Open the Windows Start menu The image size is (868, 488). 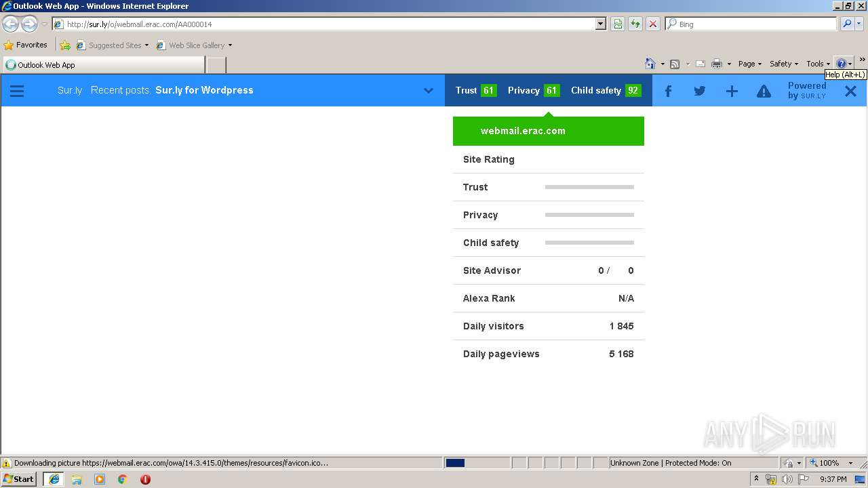(19, 479)
